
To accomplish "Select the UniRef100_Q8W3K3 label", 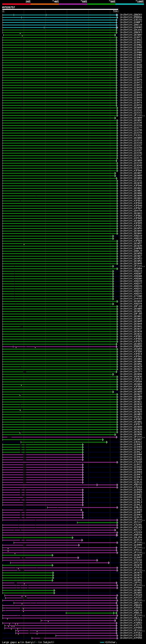I will (x=131, y=32).
